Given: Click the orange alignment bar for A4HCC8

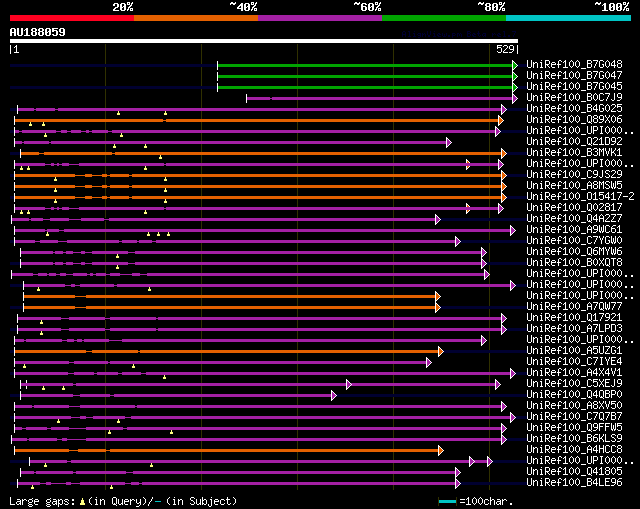Looking at the screenshot, I should coord(227,451).
